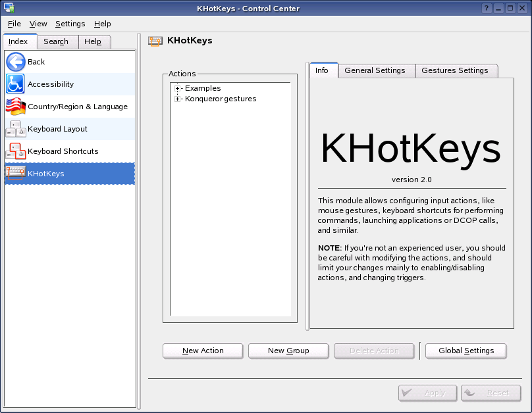Viewport: 532px width, 413px height.
Task: Click the Back arrow icon in sidebar
Action: [16, 62]
